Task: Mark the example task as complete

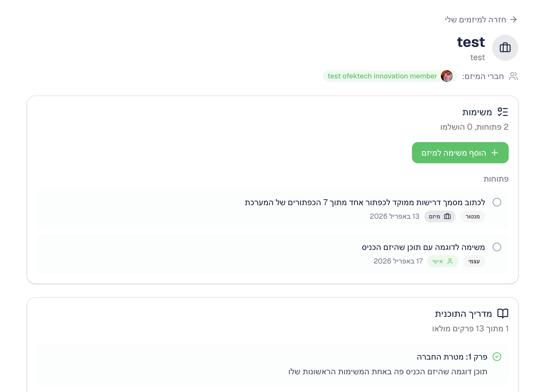Action: tap(497, 247)
